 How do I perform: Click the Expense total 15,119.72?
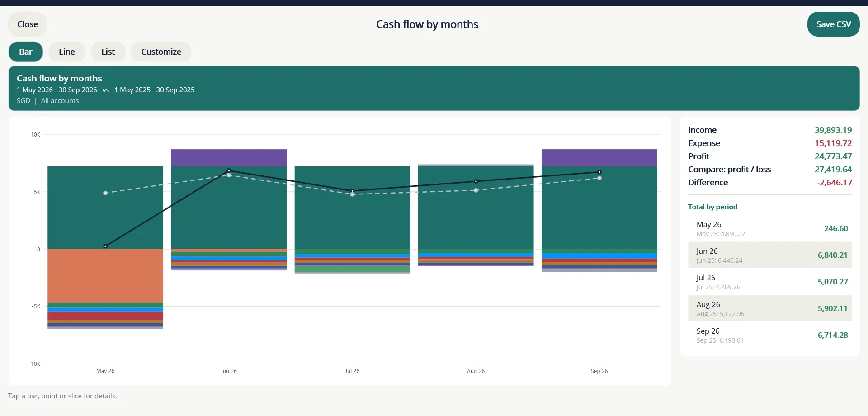(833, 143)
